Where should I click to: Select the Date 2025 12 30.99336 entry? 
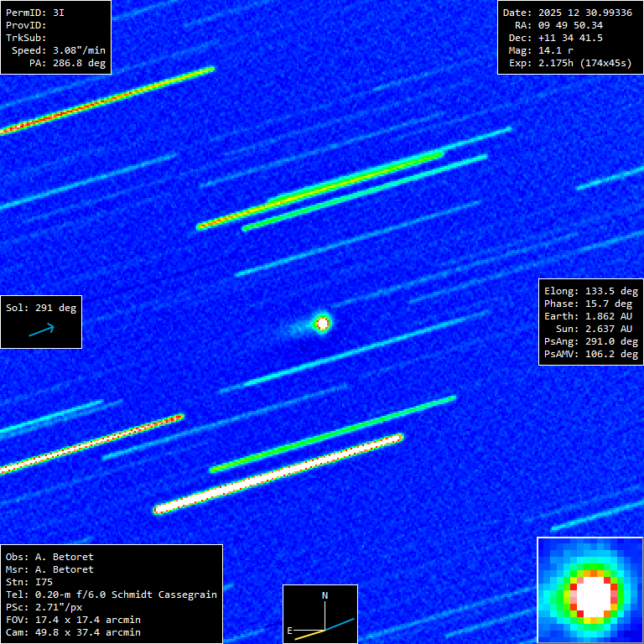coord(567,13)
